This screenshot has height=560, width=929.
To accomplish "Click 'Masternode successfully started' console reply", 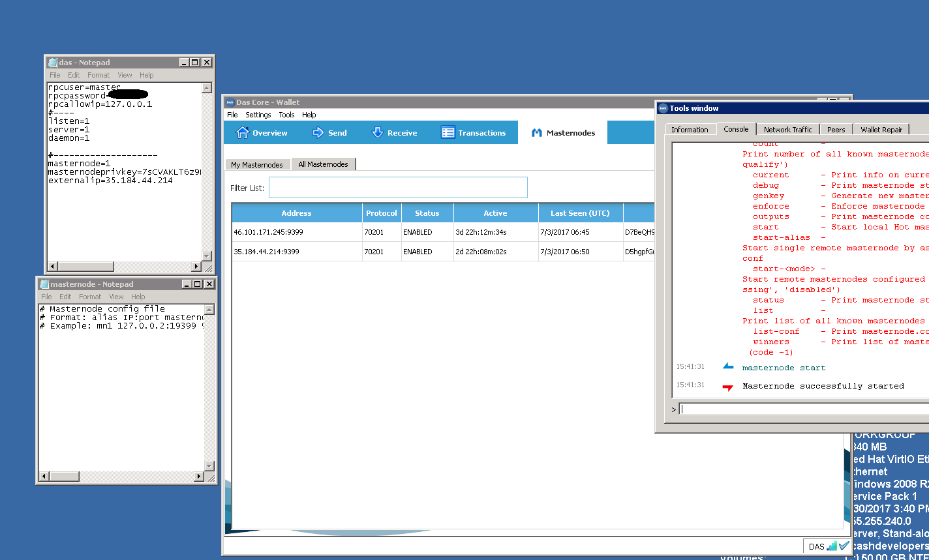I will 823,386.
